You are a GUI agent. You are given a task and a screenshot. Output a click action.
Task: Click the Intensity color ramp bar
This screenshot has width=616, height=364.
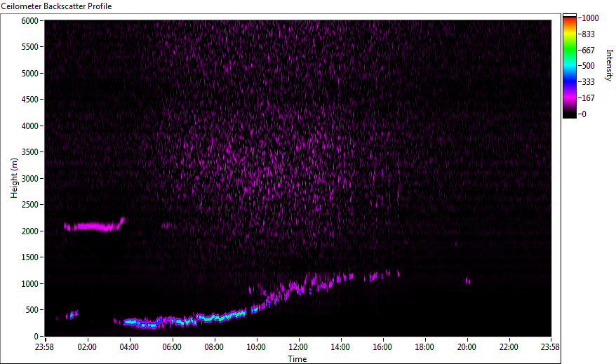tap(569, 66)
